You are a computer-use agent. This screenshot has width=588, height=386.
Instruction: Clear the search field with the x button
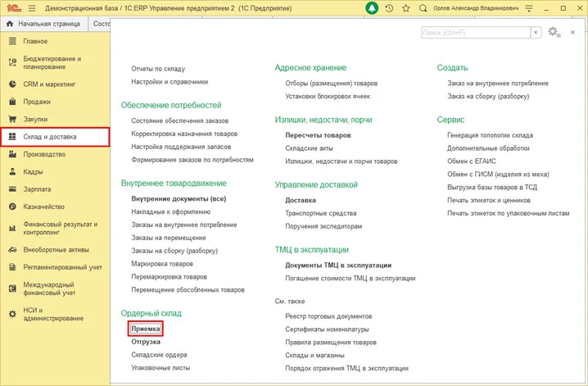[x=536, y=32]
